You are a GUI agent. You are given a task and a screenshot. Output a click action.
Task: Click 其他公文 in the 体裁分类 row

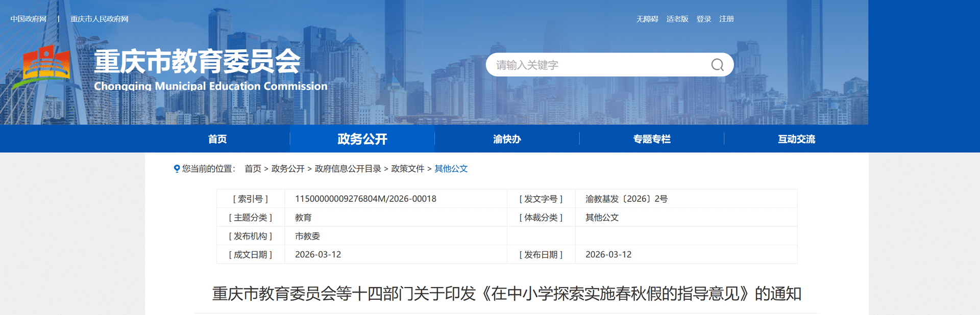click(602, 218)
